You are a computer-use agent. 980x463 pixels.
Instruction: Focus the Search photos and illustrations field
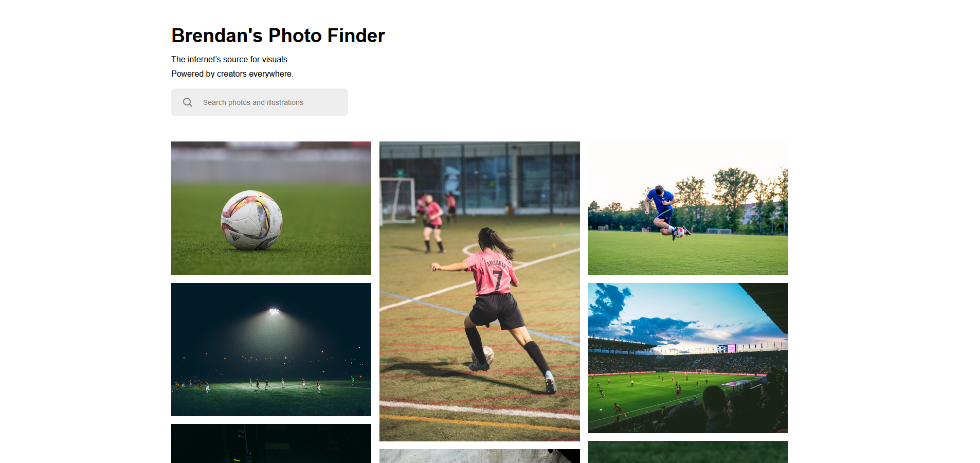260,102
